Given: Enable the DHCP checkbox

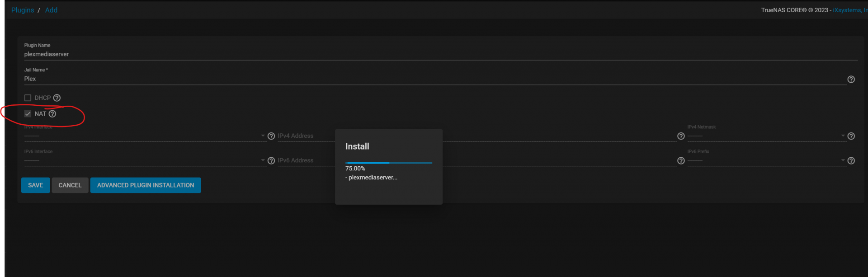Looking at the screenshot, I should [28, 98].
